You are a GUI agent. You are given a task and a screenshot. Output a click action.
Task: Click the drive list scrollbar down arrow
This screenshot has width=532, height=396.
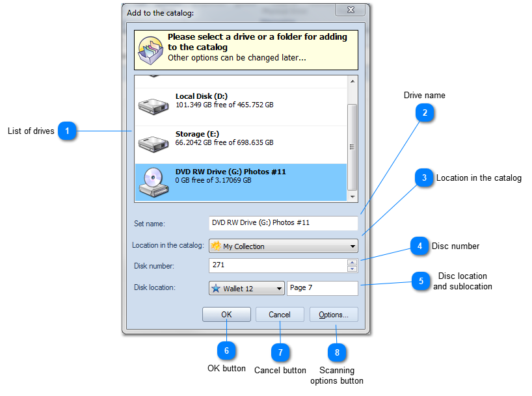[352, 196]
